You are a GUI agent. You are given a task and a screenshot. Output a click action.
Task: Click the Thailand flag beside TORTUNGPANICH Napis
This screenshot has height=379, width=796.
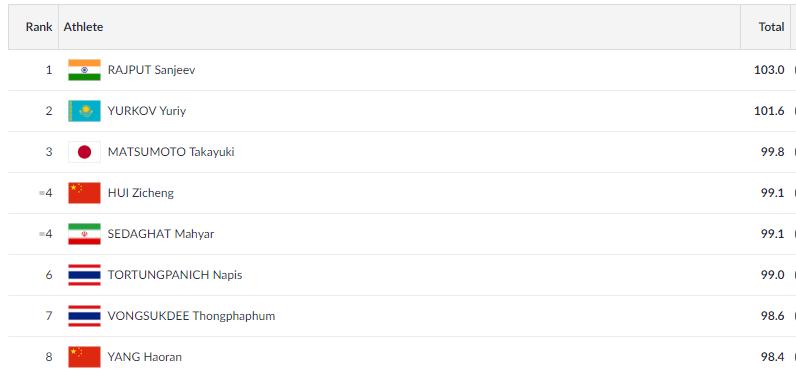point(84,275)
